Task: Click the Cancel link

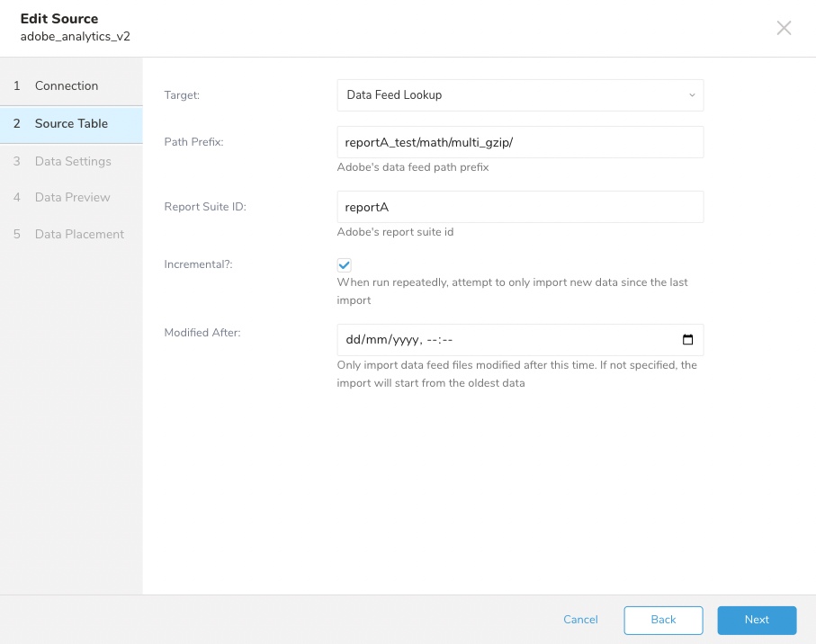Action: point(580,620)
